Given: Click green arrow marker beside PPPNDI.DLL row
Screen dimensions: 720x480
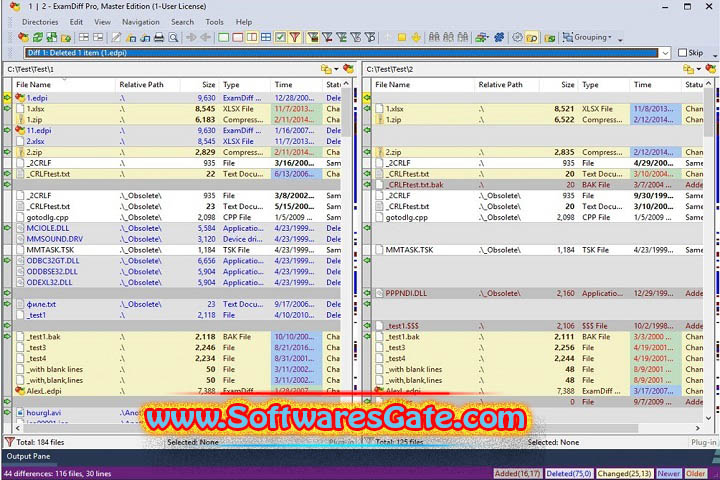Looking at the screenshot, I should tap(367, 293).
